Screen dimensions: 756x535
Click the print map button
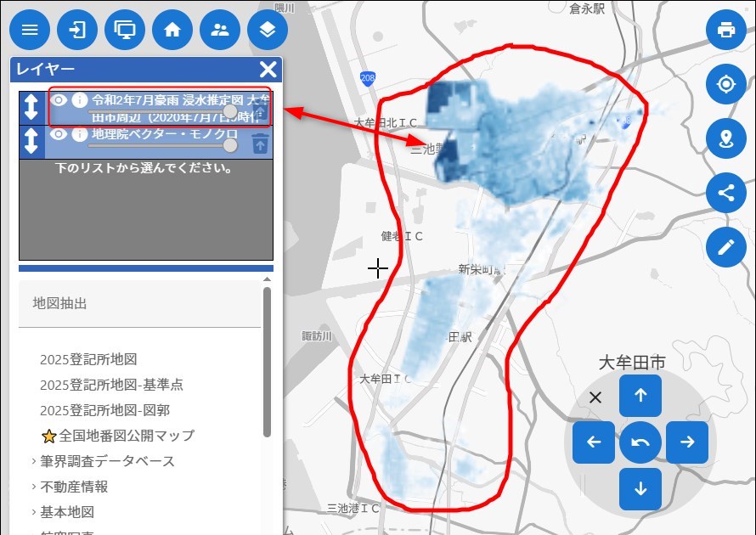(x=725, y=31)
